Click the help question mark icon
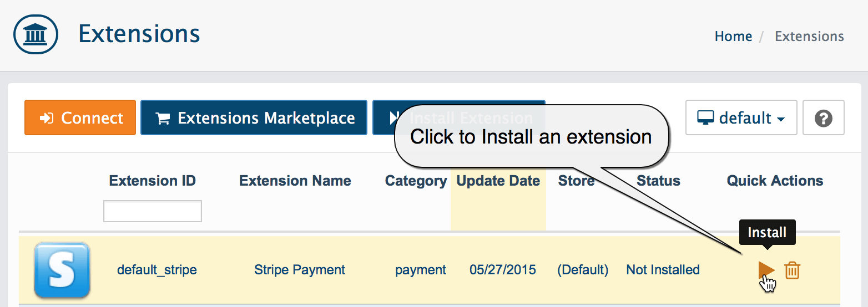Screen dimensions: 868x307 [x=824, y=117]
